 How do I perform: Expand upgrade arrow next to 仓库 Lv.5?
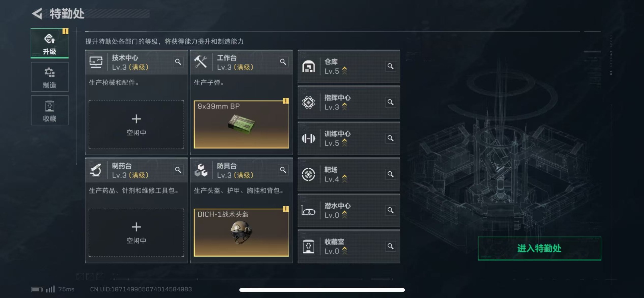[x=344, y=71]
